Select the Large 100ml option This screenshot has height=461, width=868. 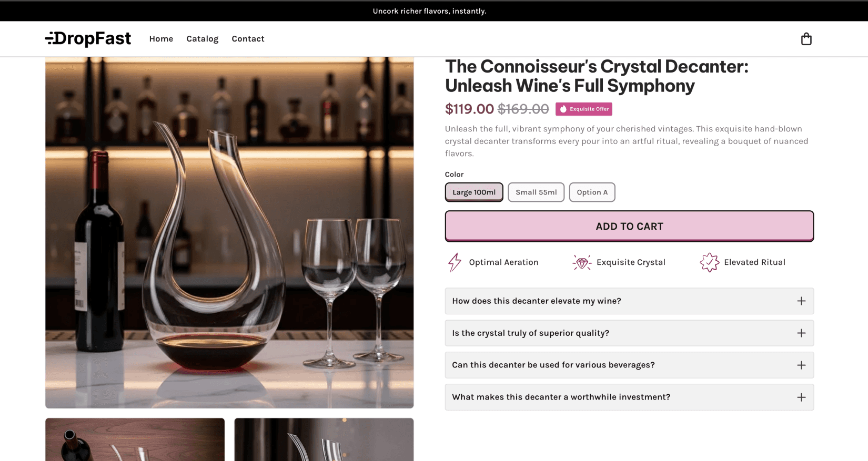click(473, 192)
